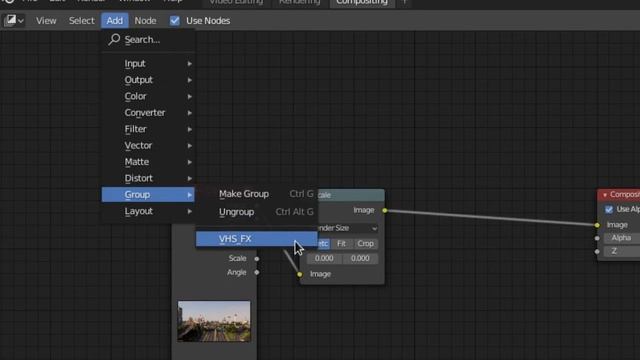Image resolution: width=640 pixels, height=360 pixels.
Task: Click the magnifier search icon
Action: click(114, 39)
